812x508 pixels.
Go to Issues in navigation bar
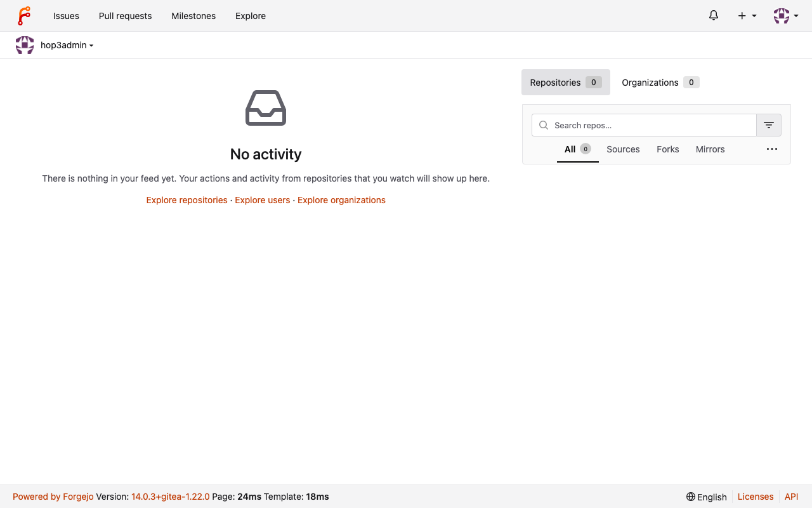pyautogui.click(x=66, y=16)
